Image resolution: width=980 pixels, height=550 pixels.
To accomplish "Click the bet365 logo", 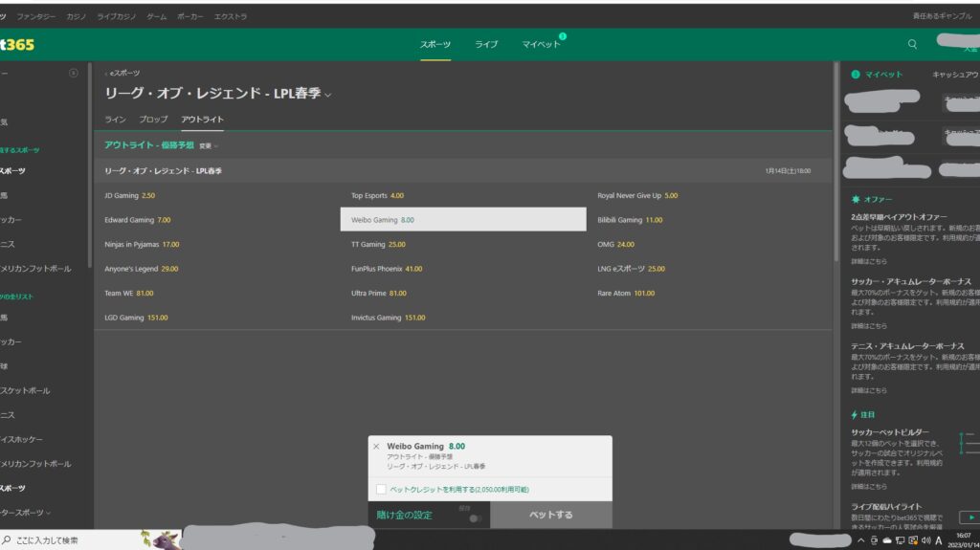I will 17,45.
